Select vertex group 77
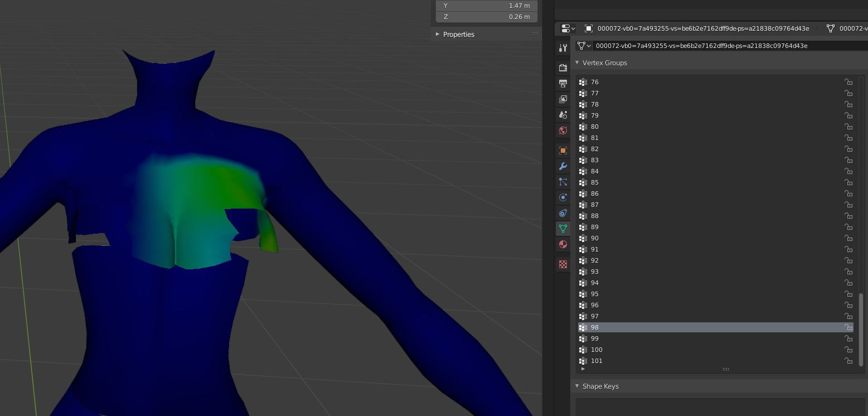 (715, 93)
